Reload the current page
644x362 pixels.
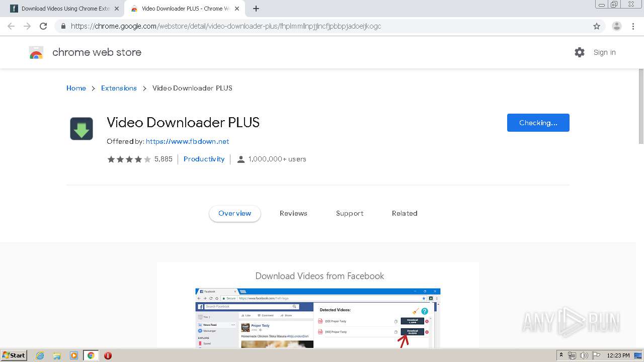43,26
